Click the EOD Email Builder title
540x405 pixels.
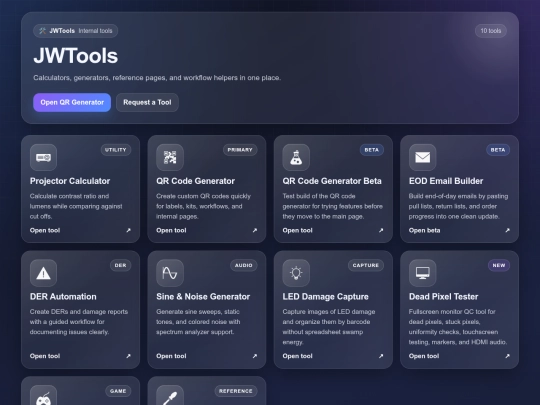click(x=446, y=181)
